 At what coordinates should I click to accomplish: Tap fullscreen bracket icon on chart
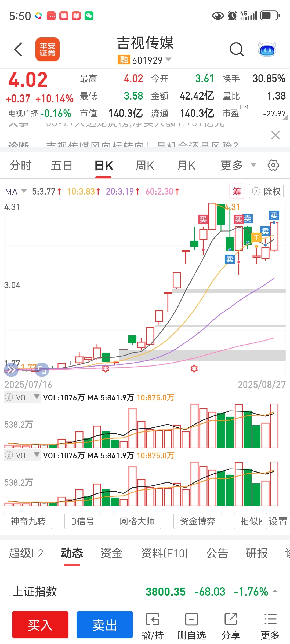42,370
